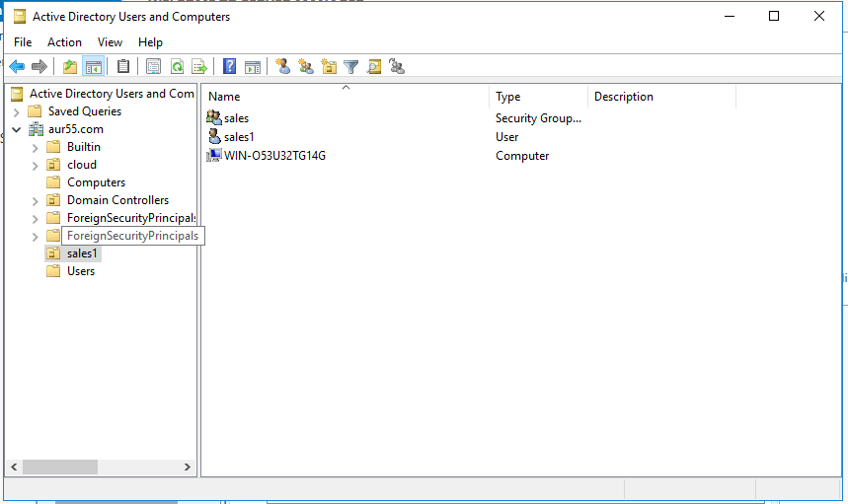Click the Export List toolbar icon
This screenshot has height=504, width=848.
click(x=199, y=66)
